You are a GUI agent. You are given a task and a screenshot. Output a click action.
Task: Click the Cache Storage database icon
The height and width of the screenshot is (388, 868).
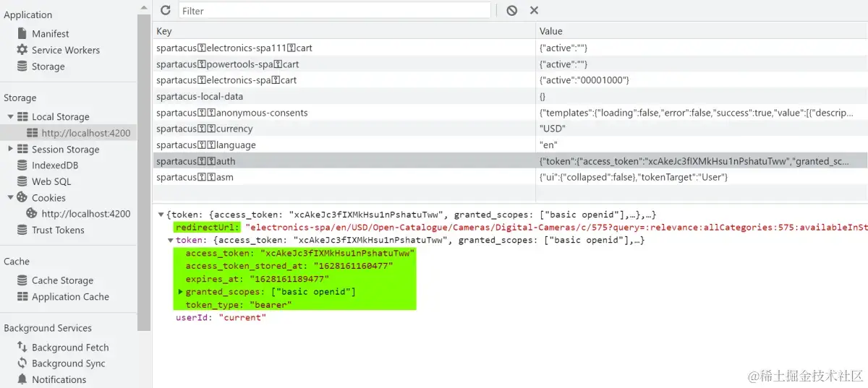coord(22,280)
